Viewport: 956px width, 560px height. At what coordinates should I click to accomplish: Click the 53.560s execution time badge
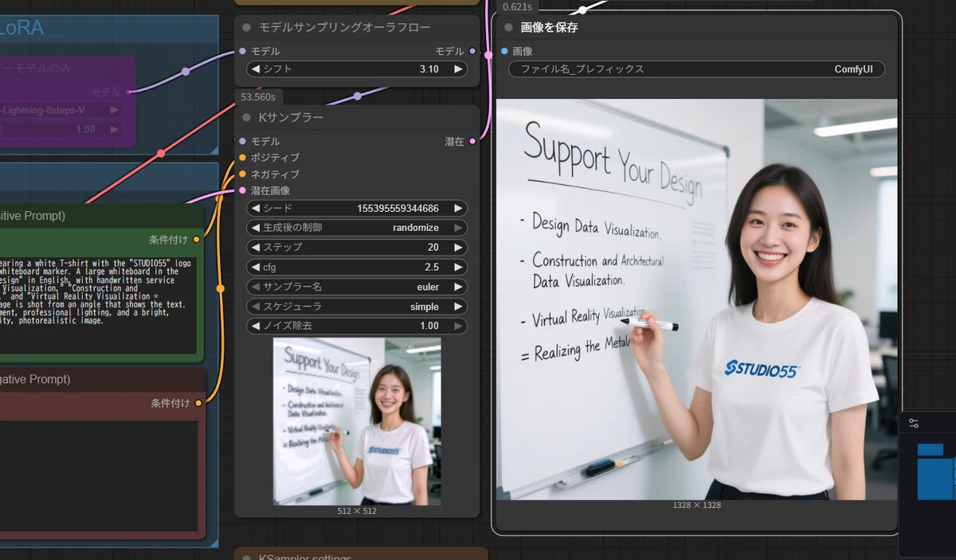pyautogui.click(x=258, y=96)
